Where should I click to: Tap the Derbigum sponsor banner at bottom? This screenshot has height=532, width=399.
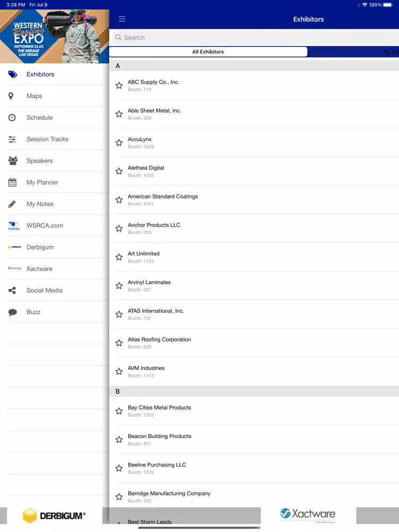click(x=54, y=516)
